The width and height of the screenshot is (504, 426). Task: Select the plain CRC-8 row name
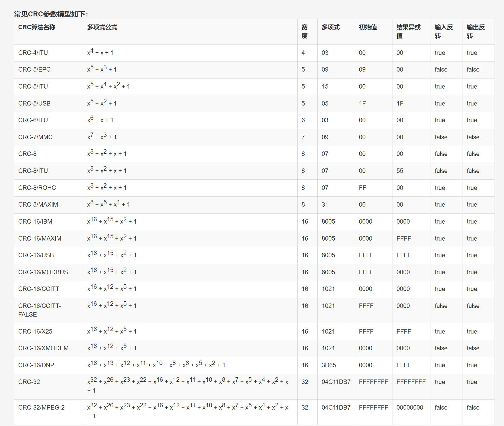[27, 154]
